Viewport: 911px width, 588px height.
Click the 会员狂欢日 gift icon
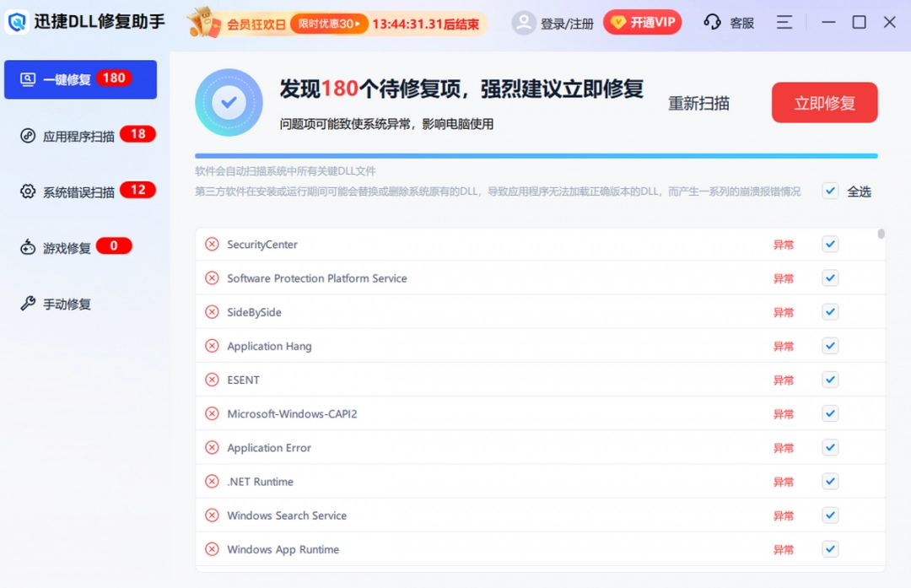click(202, 23)
